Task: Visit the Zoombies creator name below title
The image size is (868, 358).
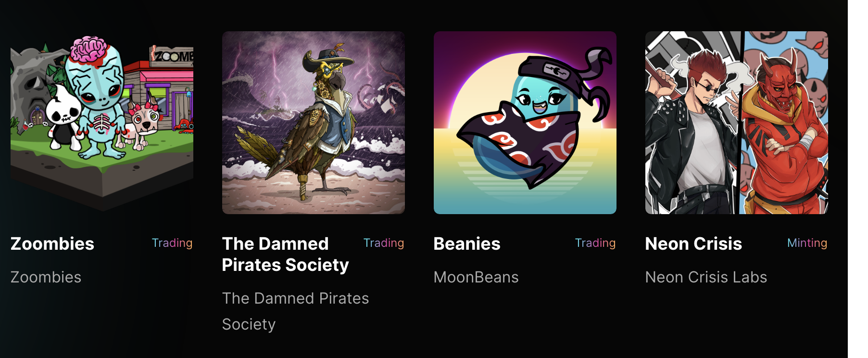Action: pos(46,277)
